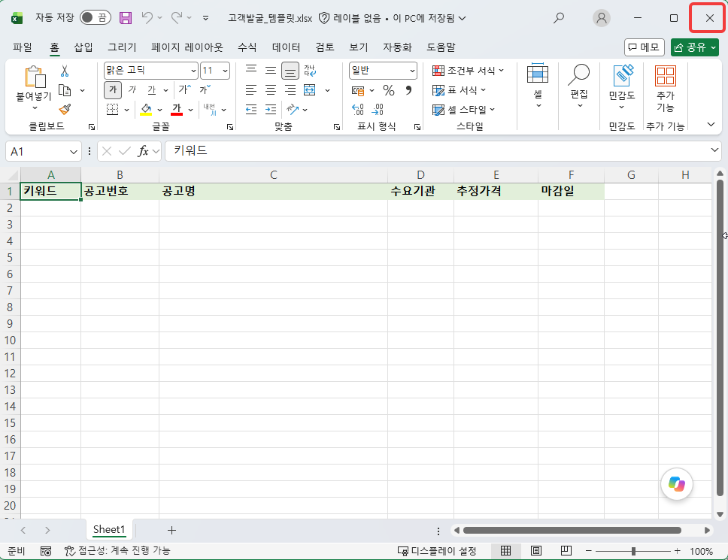Open the font size dropdown

tap(225, 71)
